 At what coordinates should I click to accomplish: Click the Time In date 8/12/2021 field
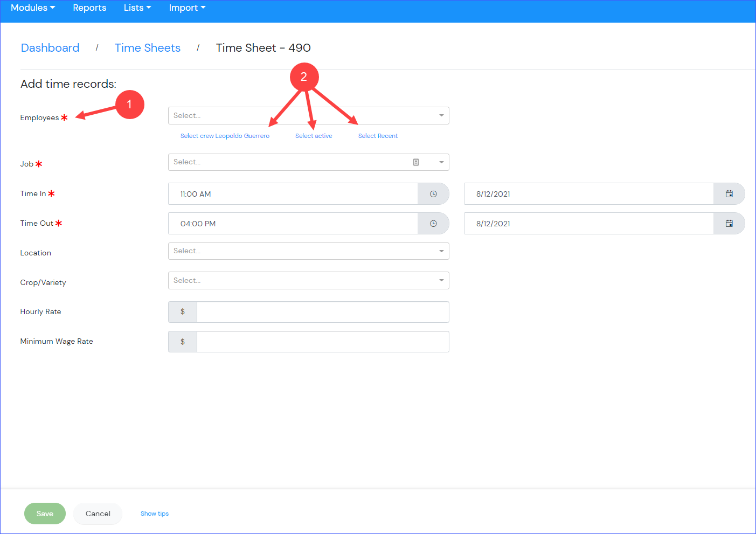click(589, 194)
